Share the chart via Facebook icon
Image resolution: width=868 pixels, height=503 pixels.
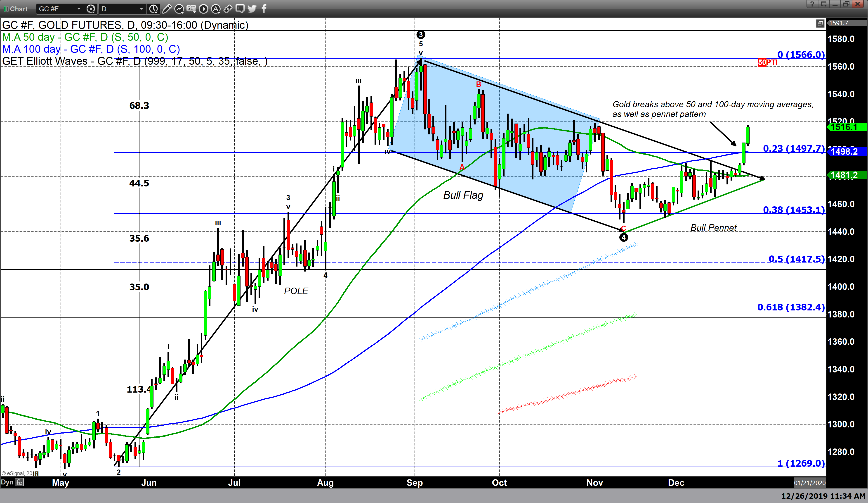pyautogui.click(x=264, y=9)
